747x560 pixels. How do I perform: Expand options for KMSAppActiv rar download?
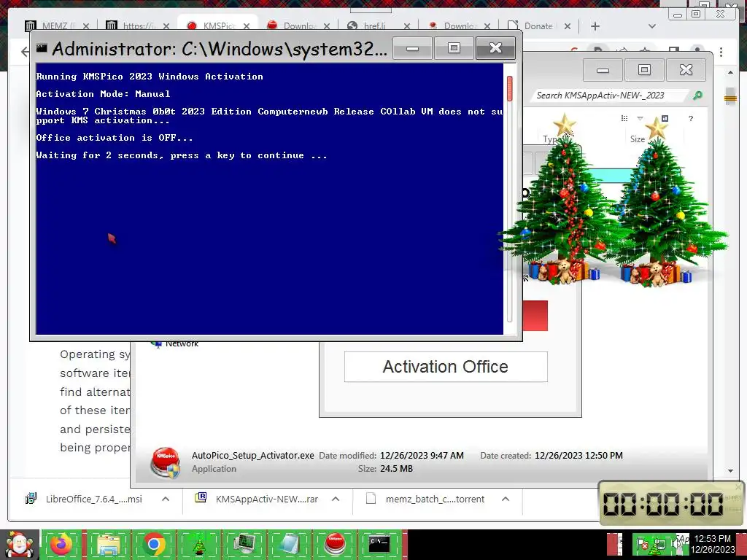(x=336, y=499)
